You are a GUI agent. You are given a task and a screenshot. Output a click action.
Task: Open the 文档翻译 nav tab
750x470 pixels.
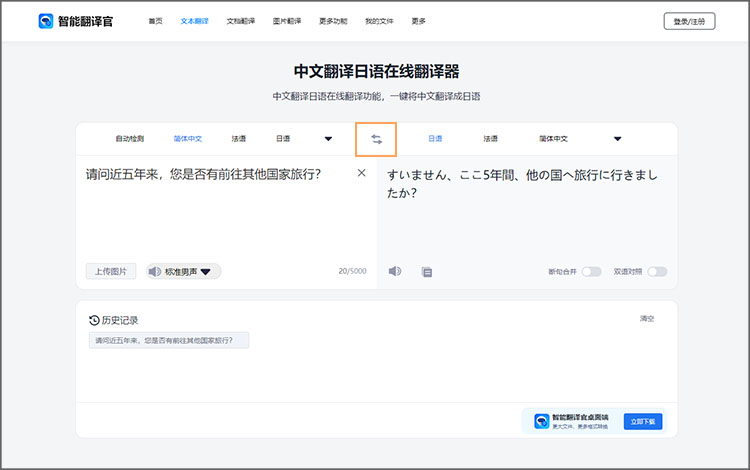(x=240, y=21)
